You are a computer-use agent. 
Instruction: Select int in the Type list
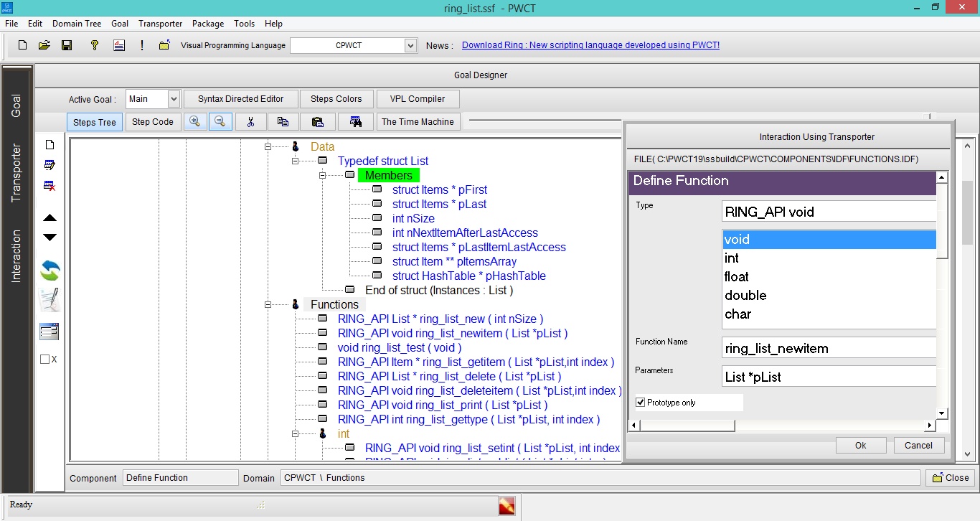tap(732, 258)
